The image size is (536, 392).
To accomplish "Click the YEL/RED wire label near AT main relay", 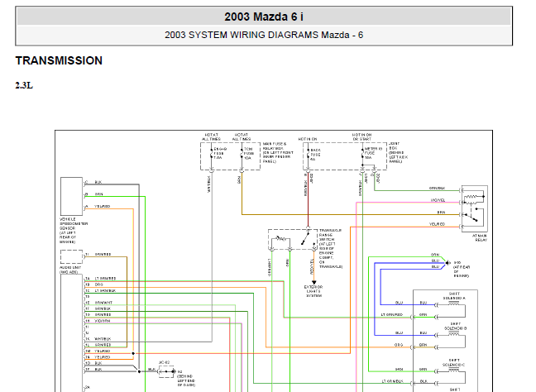I will [x=438, y=224].
